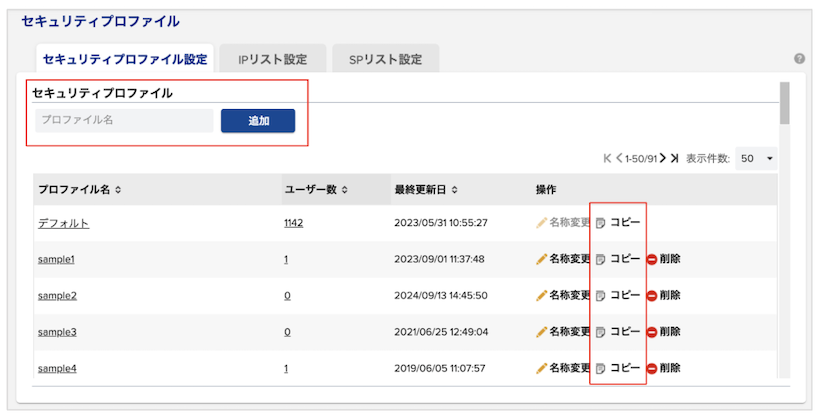Click the vertical scrollbar thumb
821x420 pixels.
tap(784, 103)
